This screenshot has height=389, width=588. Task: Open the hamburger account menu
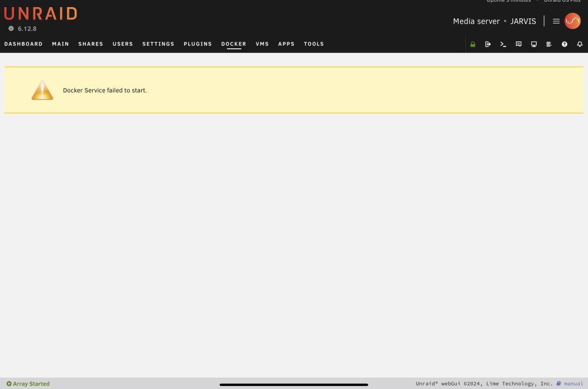[556, 21]
